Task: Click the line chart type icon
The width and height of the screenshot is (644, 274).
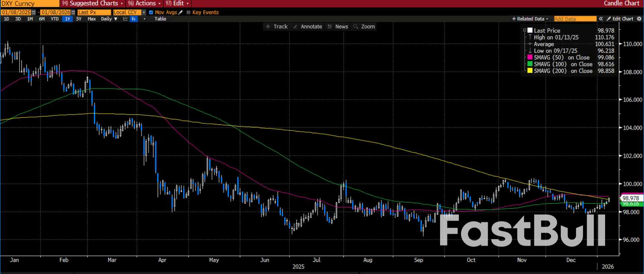Action: coord(125,19)
